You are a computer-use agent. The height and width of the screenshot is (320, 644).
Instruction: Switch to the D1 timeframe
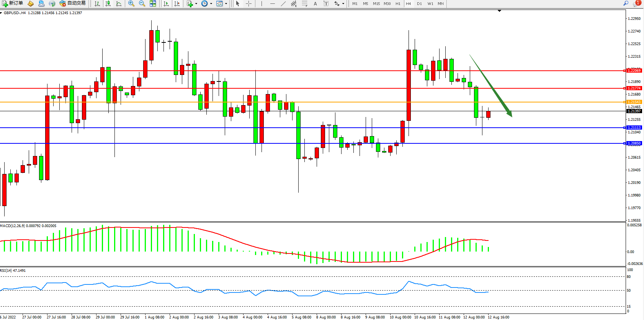point(419,3)
